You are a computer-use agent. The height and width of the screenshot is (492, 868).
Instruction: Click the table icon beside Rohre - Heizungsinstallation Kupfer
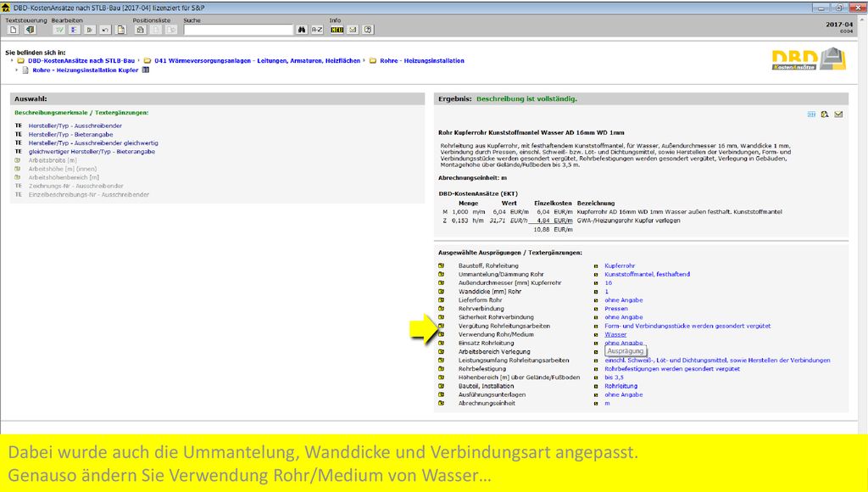click(x=146, y=70)
